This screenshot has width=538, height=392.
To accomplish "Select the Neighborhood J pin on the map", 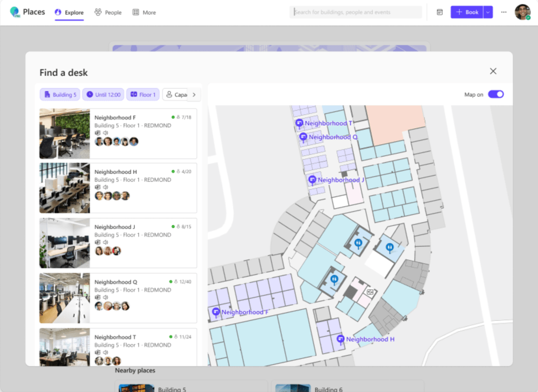I will (312, 180).
